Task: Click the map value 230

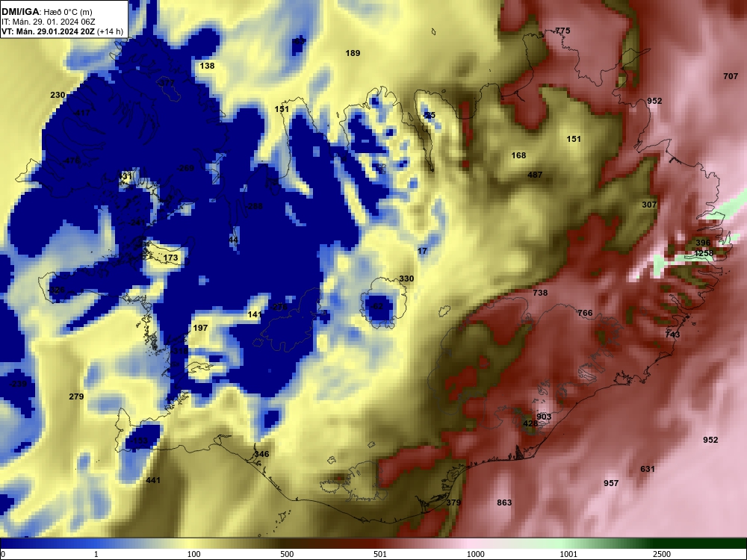Action: (x=58, y=96)
